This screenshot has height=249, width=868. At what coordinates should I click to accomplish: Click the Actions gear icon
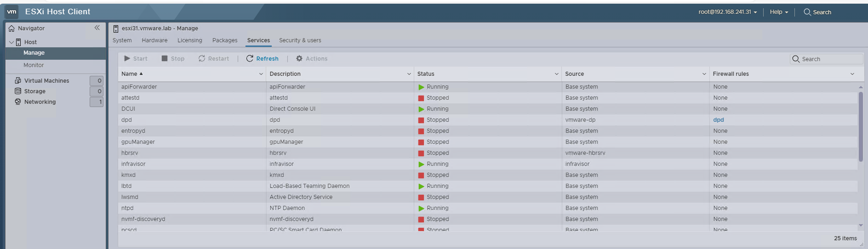(299, 58)
